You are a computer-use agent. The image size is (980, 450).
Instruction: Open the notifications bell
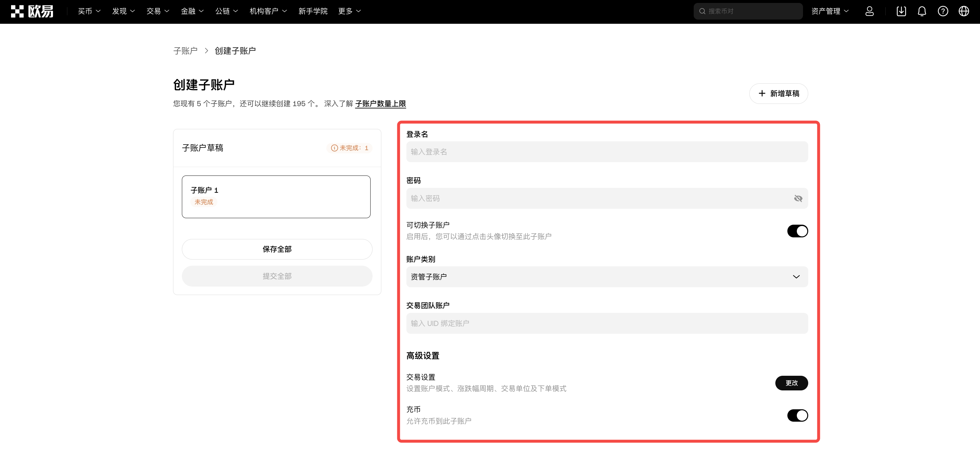(922, 11)
